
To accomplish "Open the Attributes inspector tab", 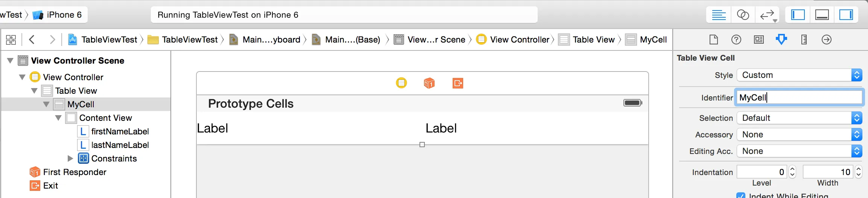I will tap(781, 39).
